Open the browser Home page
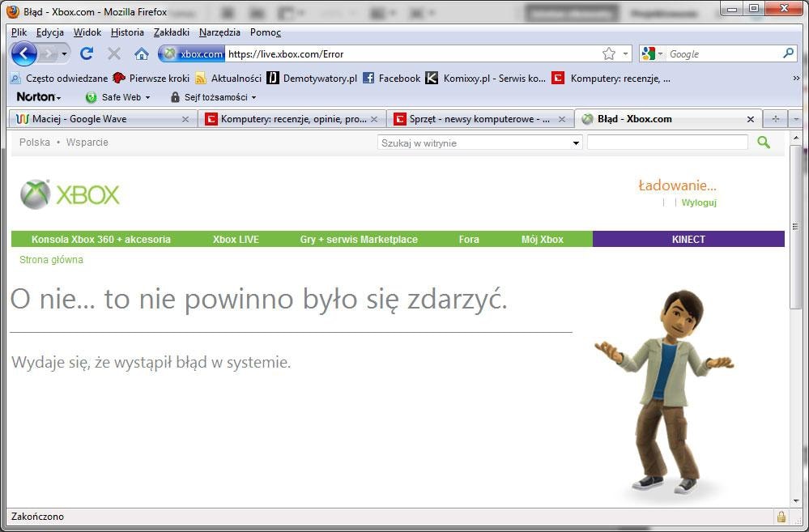The height and width of the screenshot is (532, 809). [141, 53]
